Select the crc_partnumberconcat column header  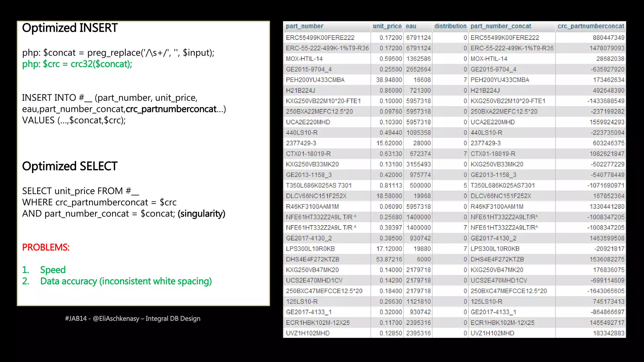pyautogui.click(x=591, y=26)
